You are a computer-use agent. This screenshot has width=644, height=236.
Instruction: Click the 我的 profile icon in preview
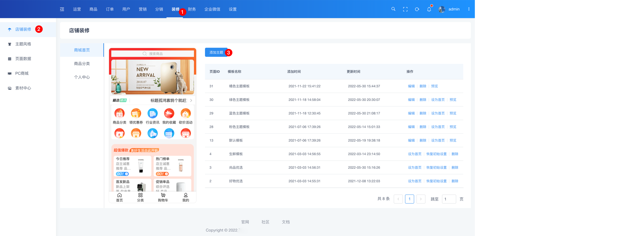pyautogui.click(x=185, y=195)
